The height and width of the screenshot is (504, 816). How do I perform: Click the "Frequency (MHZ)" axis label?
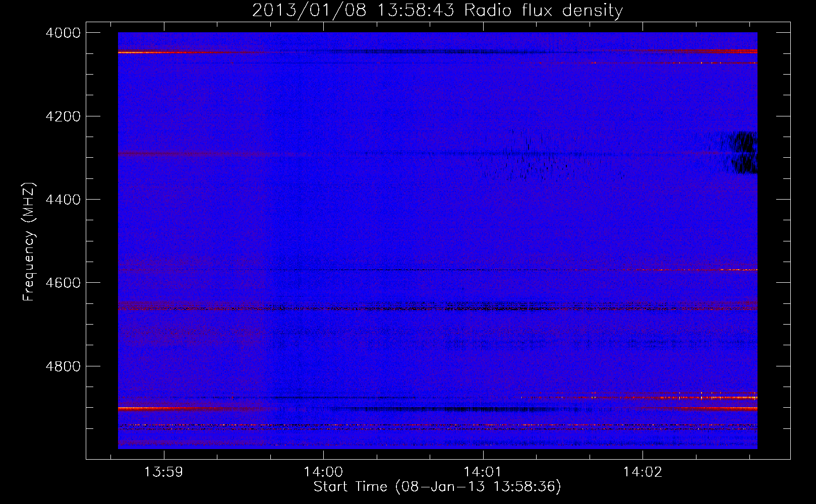pyautogui.click(x=29, y=242)
